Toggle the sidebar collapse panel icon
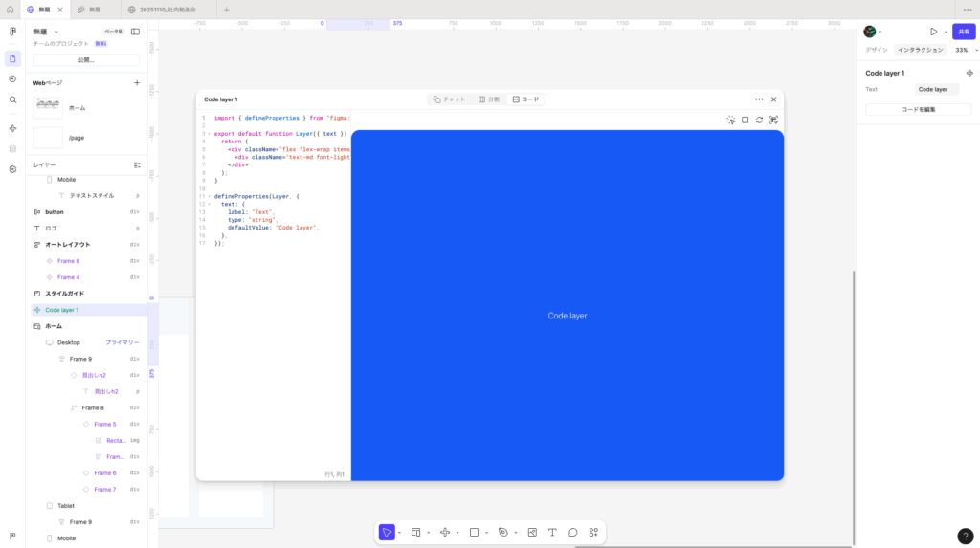980x548 pixels. tap(135, 32)
